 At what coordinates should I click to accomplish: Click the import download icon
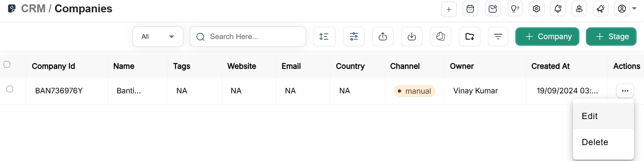(x=412, y=37)
